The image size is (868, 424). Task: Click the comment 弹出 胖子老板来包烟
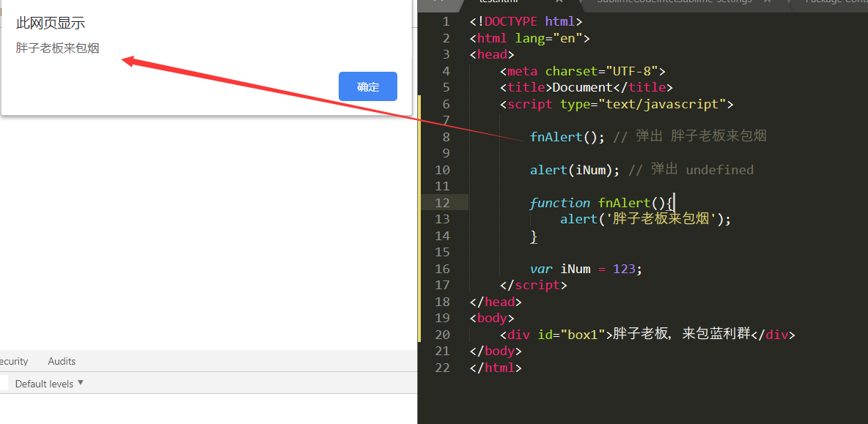pos(690,136)
